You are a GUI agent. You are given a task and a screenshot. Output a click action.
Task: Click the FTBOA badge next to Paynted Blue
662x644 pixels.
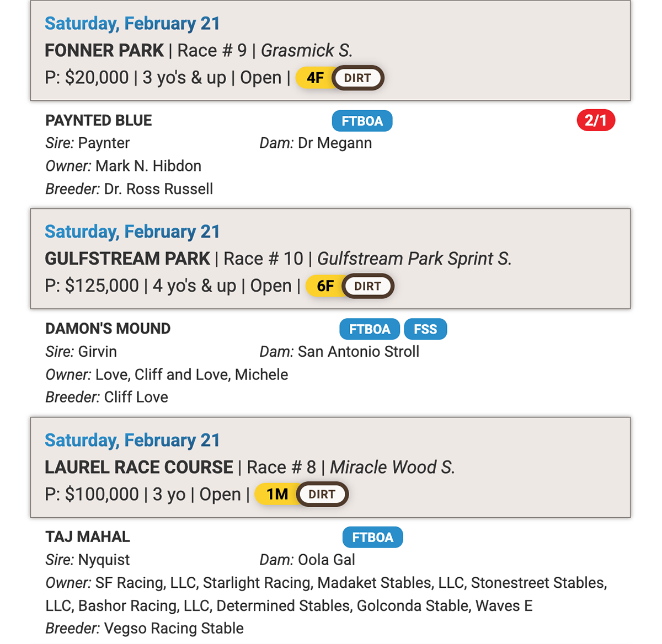click(362, 121)
